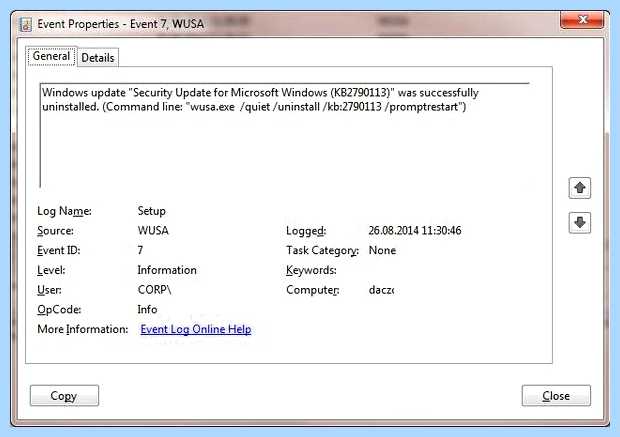Click the User value 'CORP\'

(x=154, y=289)
